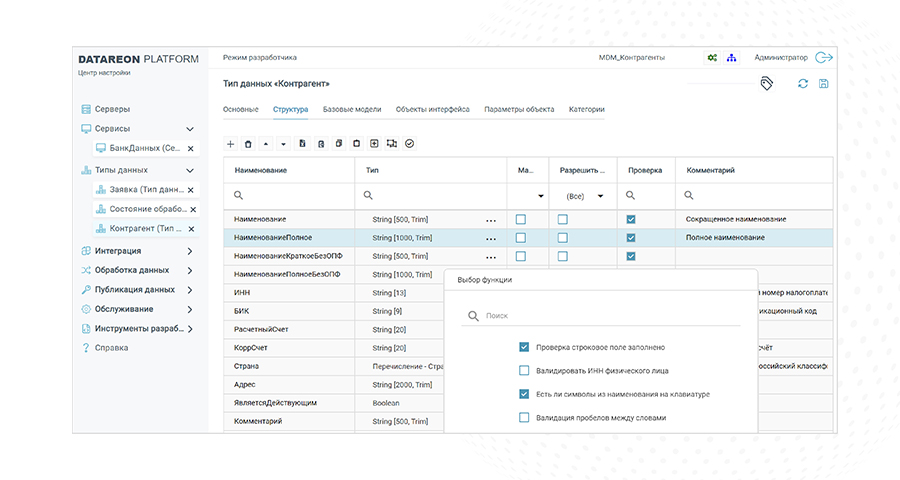
Task: Click the tags icon in the header
Action: pos(766,84)
